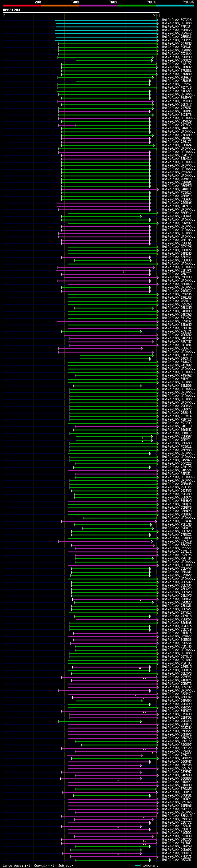Select hit label UniRef100_Q55VZ4
The width and height of the screenshot is (197, 868).
coord(177,440)
